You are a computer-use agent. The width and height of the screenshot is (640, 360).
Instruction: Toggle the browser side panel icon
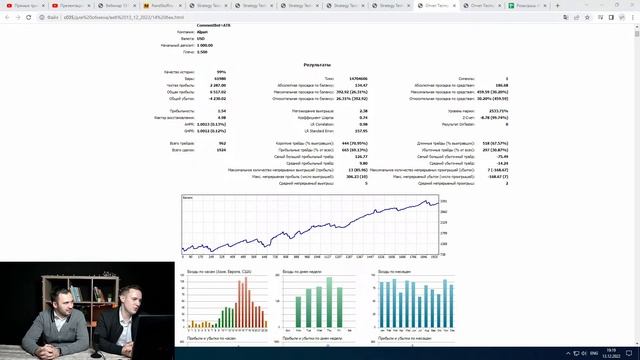pyautogui.click(x=611, y=18)
